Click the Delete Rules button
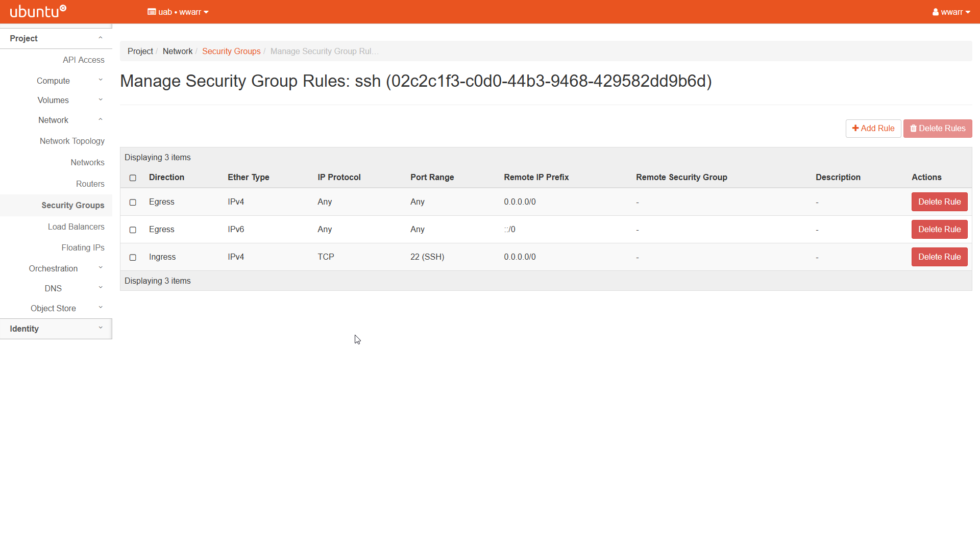 coord(937,129)
